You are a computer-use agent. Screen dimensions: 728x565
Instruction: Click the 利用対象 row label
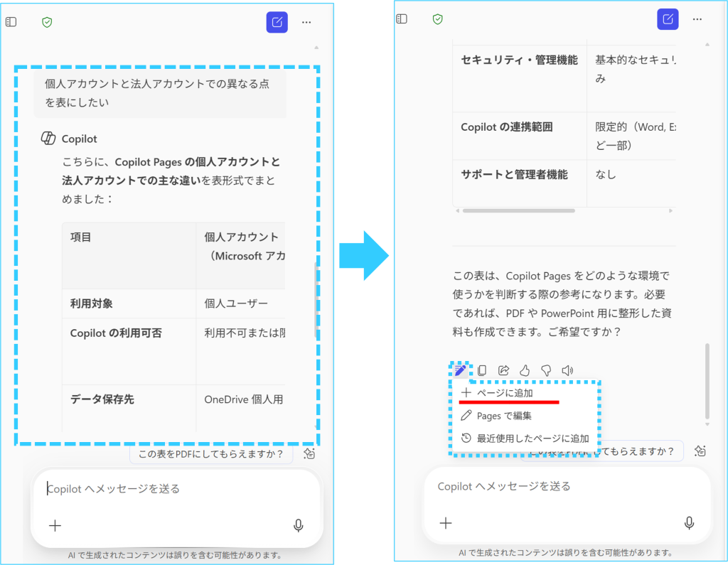(92, 303)
